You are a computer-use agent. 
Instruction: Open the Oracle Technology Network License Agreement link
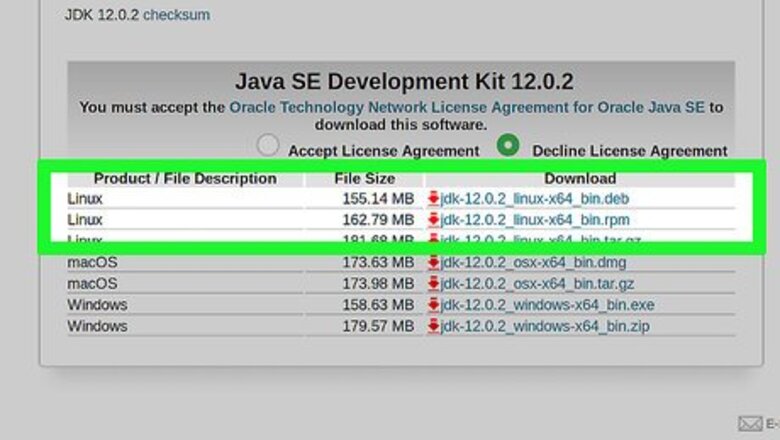(467, 107)
